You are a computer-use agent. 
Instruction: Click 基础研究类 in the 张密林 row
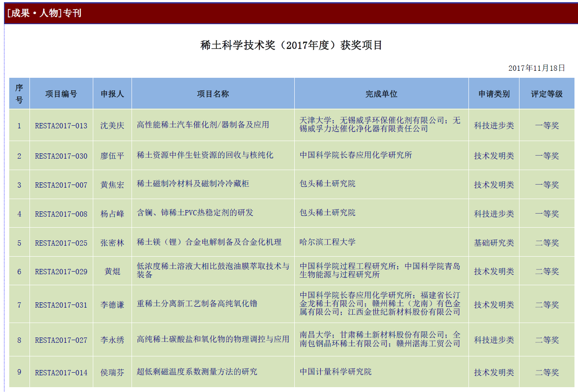[494, 243]
